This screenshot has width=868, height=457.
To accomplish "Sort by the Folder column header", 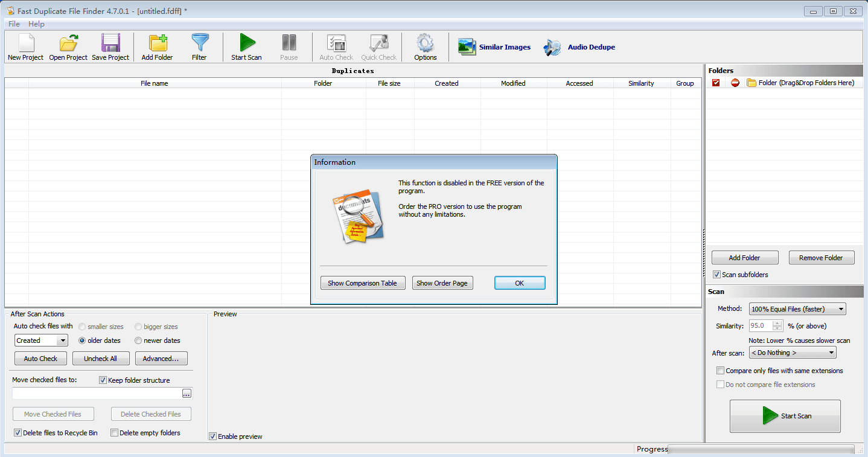I will (323, 83).
